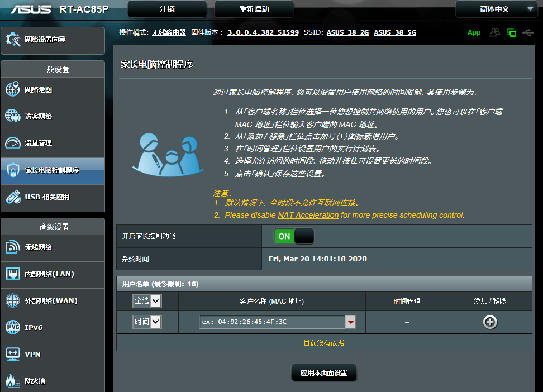Click the Parental Control shield-lock icon
The width and height of the screenshot is (543, 392).
13,170
